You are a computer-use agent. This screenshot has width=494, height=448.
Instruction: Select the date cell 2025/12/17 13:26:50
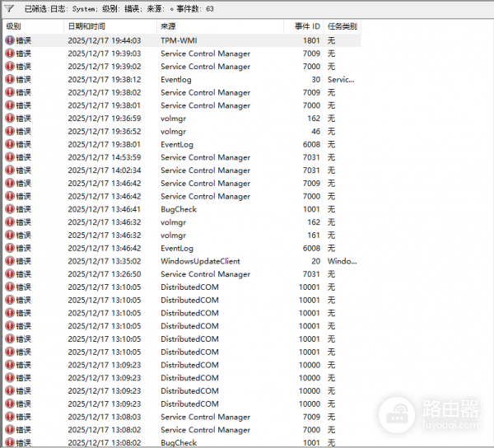[x=105, y=274]
